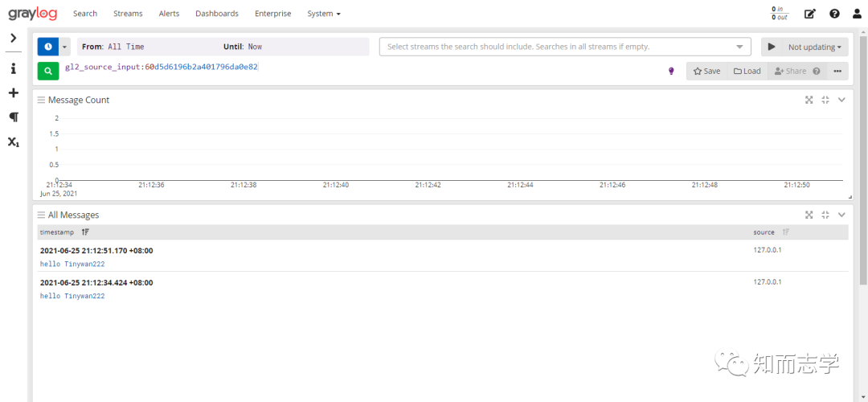Click the purple lightbulb query help icon
This screenshot has height=402, width=868.
coord(671,71)
